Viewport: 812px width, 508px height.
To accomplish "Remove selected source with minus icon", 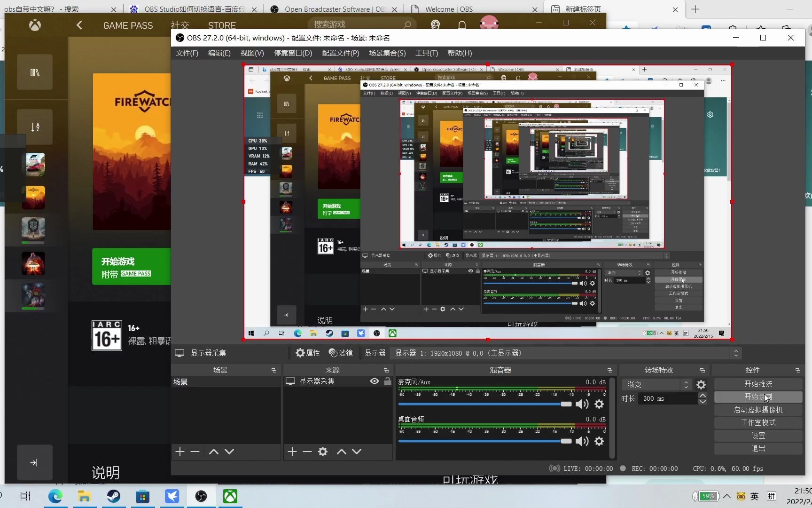I will coord(307,452).
